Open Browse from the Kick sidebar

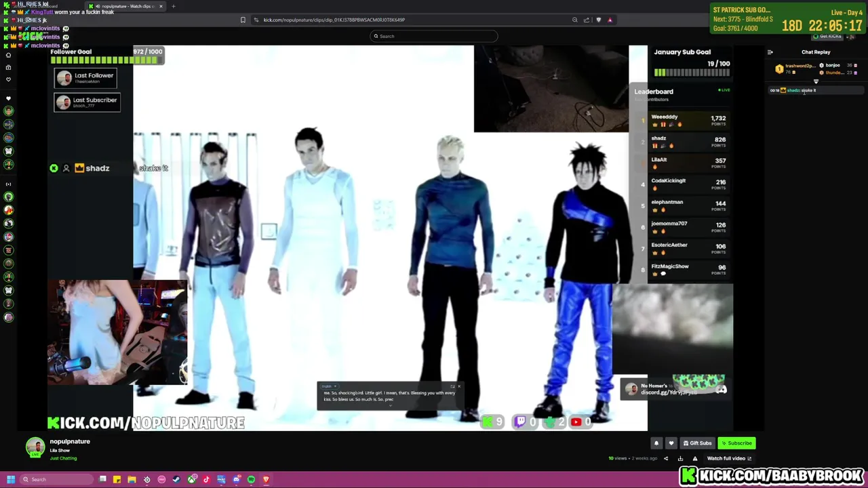[x=8, y=67]
